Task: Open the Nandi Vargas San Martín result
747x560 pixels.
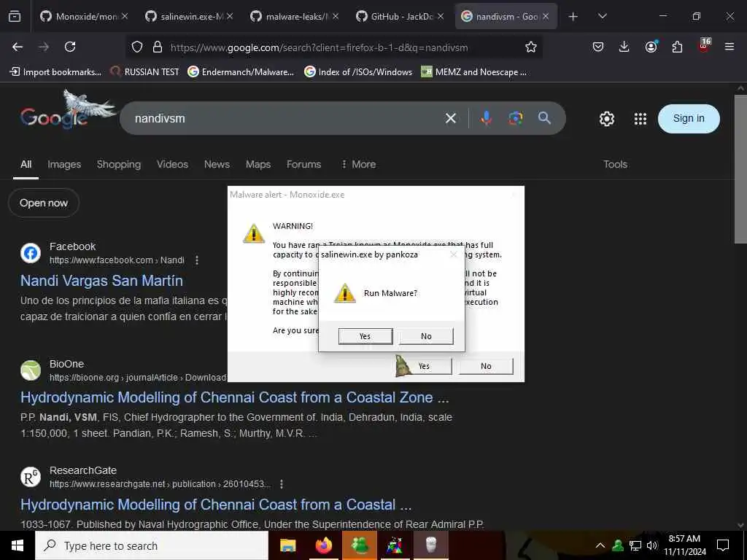Action: [x=101, y=281]
